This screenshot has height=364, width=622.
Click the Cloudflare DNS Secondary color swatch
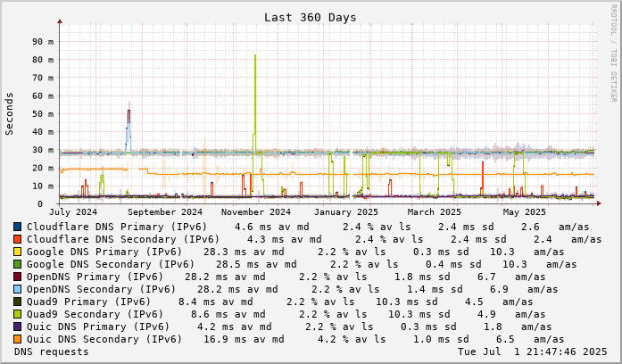pos(17,239)
